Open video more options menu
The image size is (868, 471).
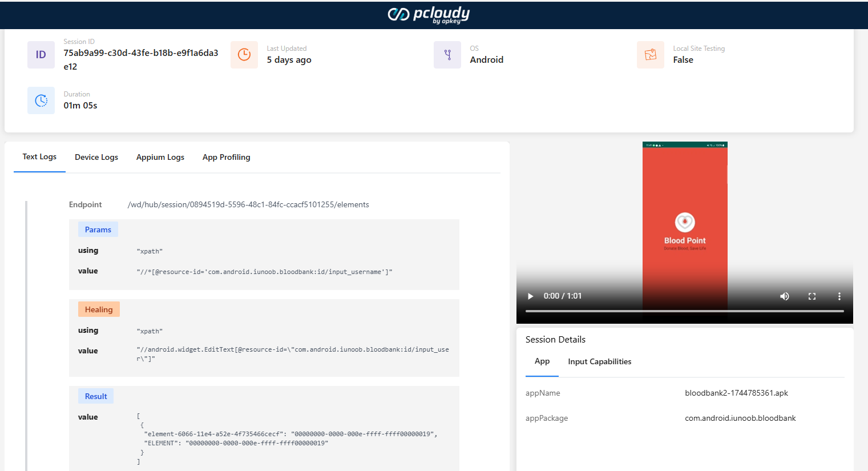point(839,296)
